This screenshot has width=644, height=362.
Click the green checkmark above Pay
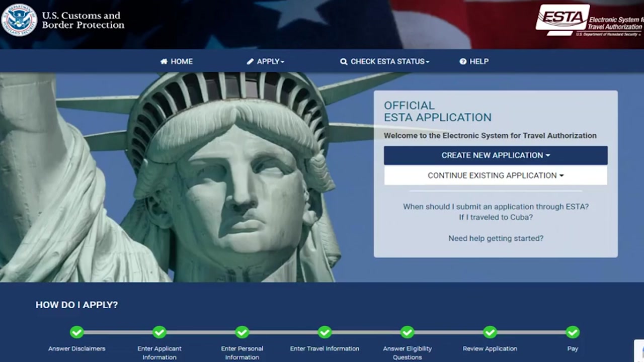(x=573, y=332)
